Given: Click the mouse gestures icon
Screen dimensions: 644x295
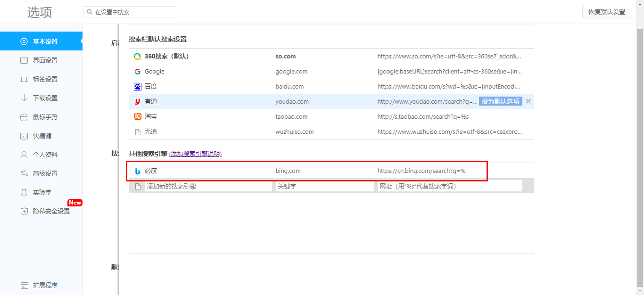Looking at the screenshot, I should click(24, 117).
